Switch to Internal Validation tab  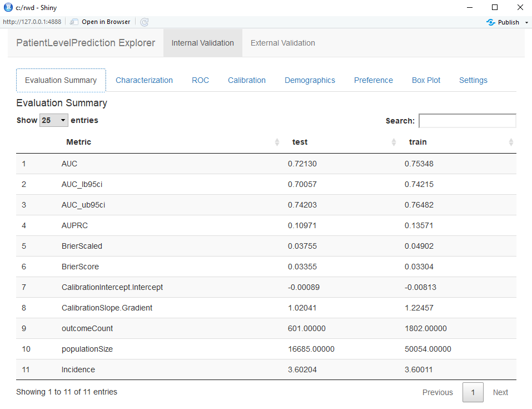pos(202,43)
